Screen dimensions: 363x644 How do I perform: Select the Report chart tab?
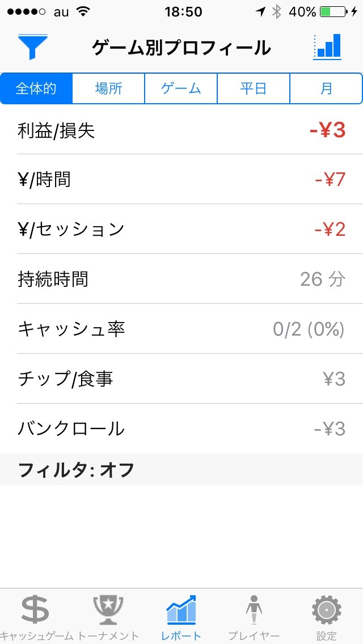[x=181, y=616]
